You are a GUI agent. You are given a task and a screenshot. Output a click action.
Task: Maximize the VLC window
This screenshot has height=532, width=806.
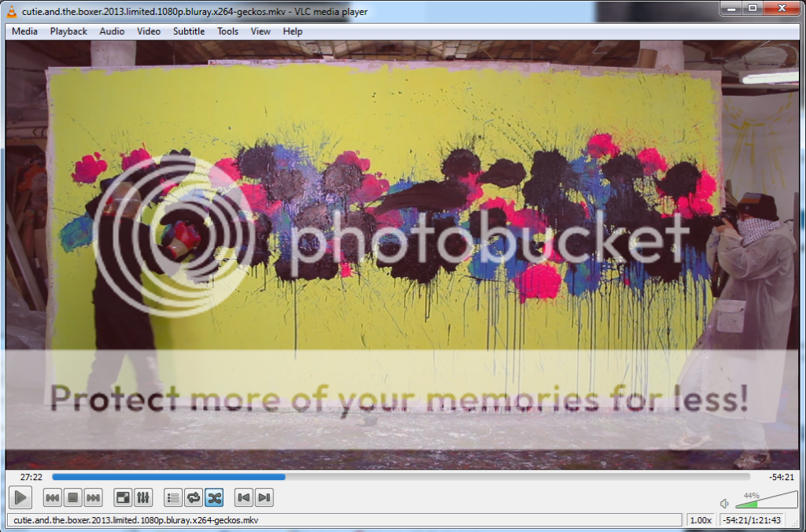(x=752, y=8)
